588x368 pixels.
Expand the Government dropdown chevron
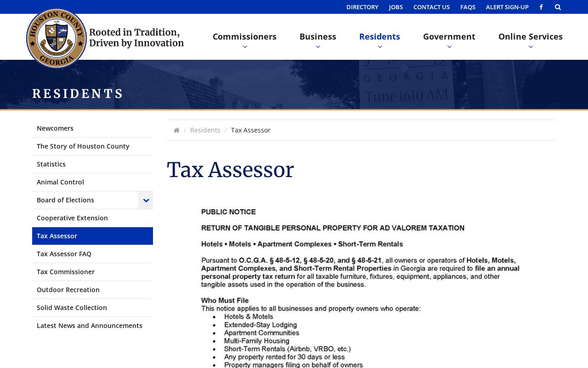pos(449,46)
